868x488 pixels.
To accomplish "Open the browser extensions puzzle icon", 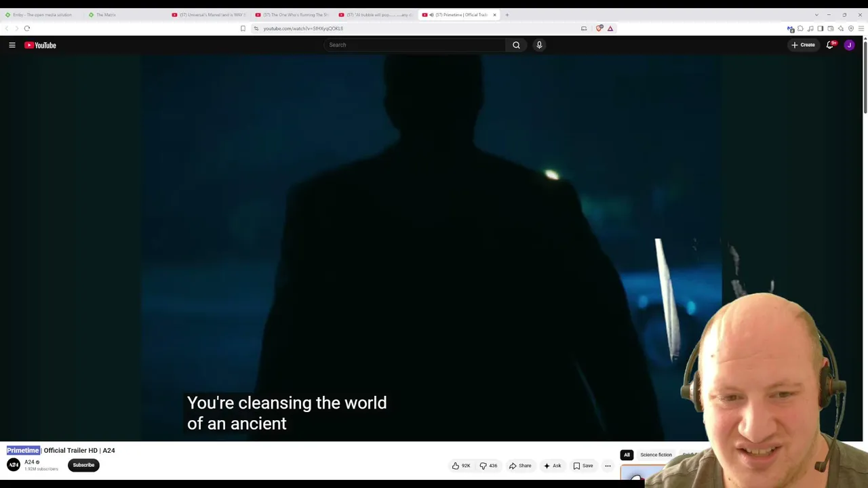I will click(x=800, y=28).
